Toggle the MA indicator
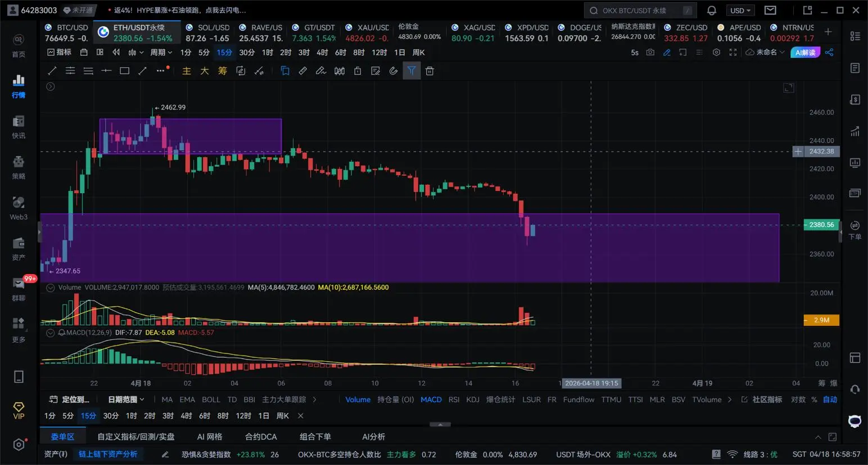 pyautogui.click(x=167, y=399)
